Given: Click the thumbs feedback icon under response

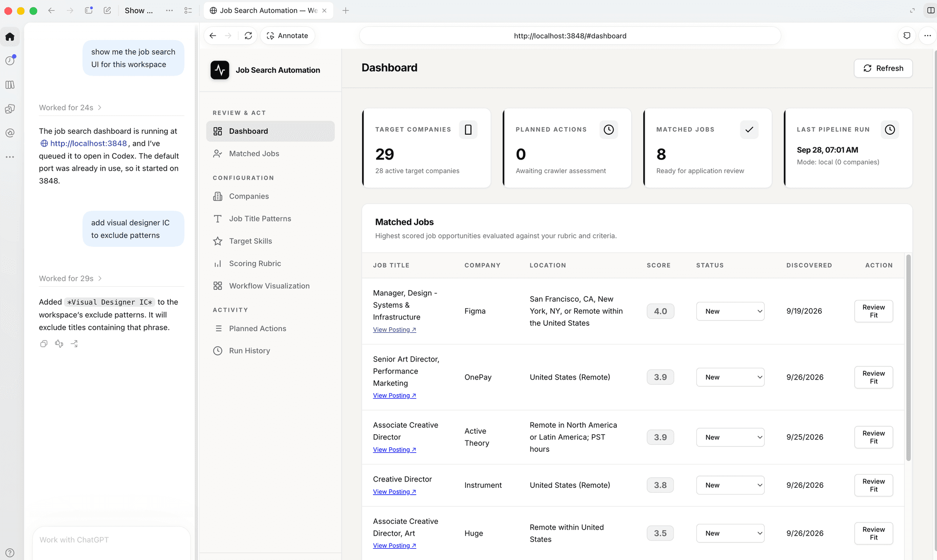Looking at the screenshot, I should (x=59, y=343).
